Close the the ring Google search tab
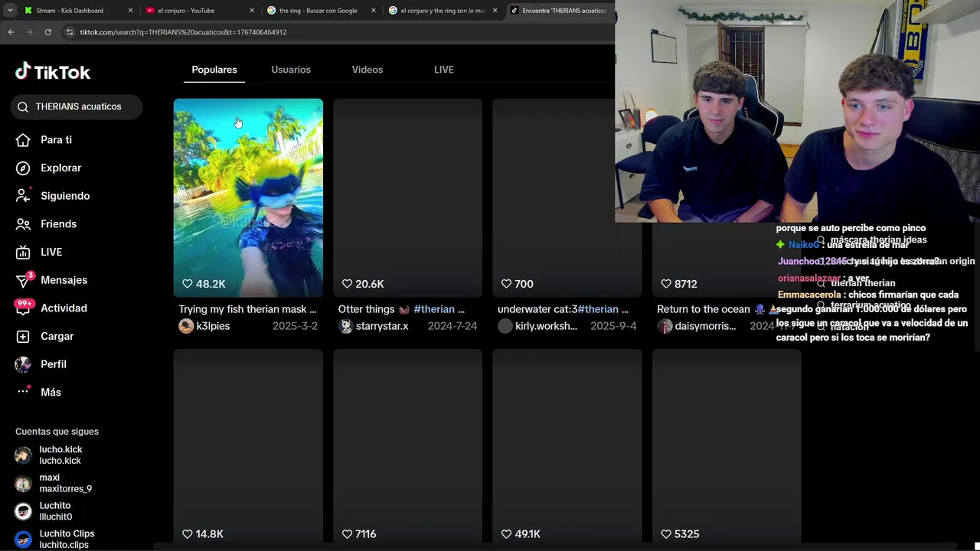Viewport: 980px width, 551px height. click(374, 11)
